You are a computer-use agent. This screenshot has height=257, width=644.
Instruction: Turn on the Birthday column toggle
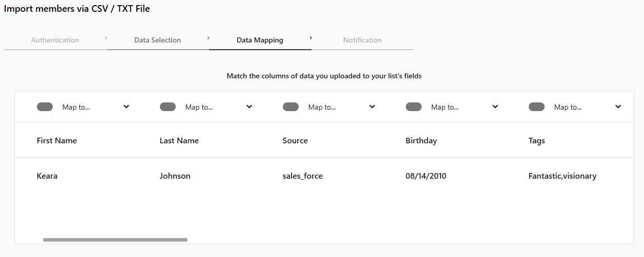pos(414,107)
